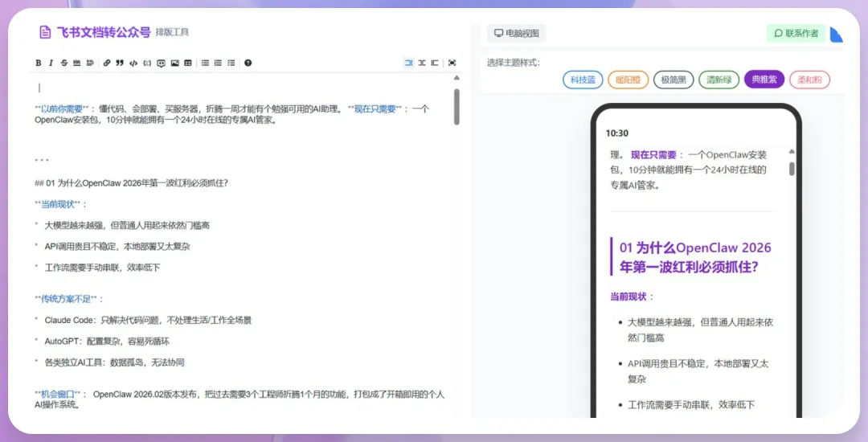Click '机会窗口' bold text in editor
868x442 pixels.
[x=58, y=395]
